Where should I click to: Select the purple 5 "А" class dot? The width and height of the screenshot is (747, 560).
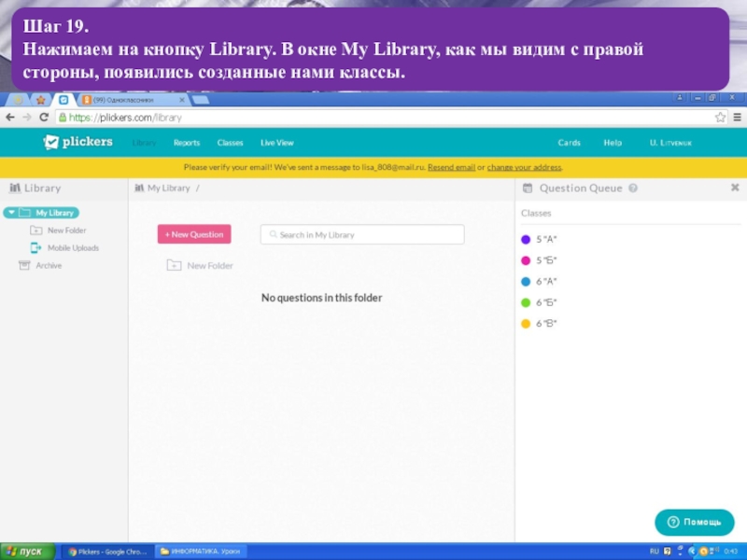[x=526, y=240]
